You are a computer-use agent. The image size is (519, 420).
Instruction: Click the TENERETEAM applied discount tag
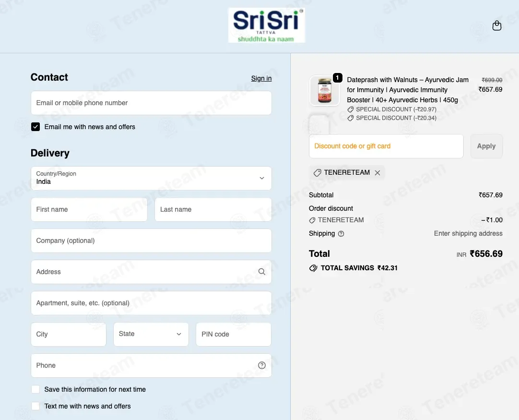tap(342, 173)
